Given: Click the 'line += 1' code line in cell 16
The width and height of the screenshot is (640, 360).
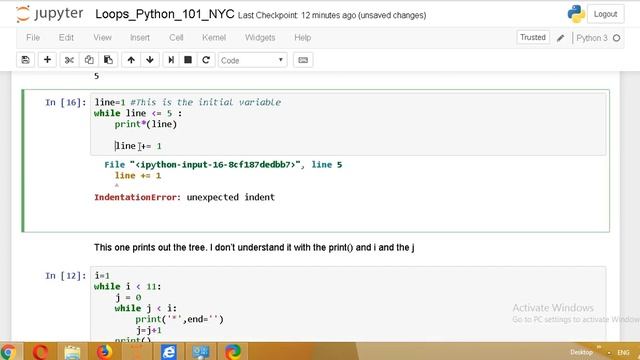Looking at the screenshot, I should [x=138, y=146].
